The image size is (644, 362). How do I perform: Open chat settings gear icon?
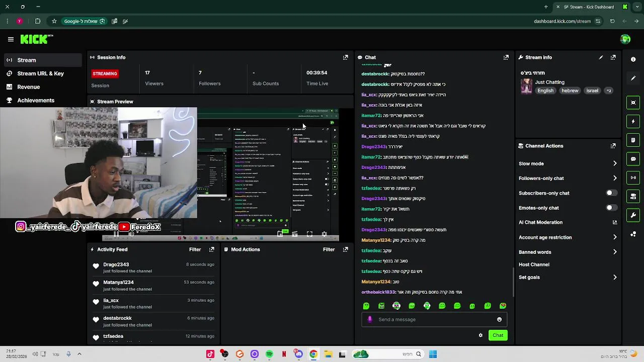480,335
